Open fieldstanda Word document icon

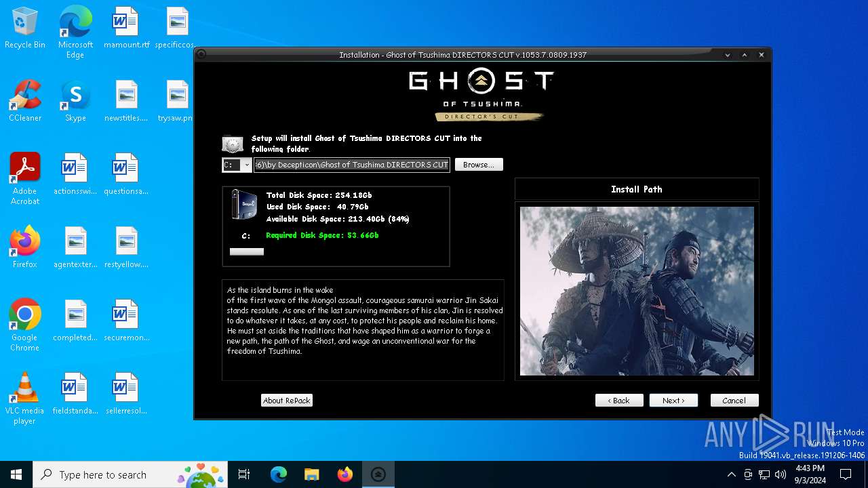[x=75, y=394]
